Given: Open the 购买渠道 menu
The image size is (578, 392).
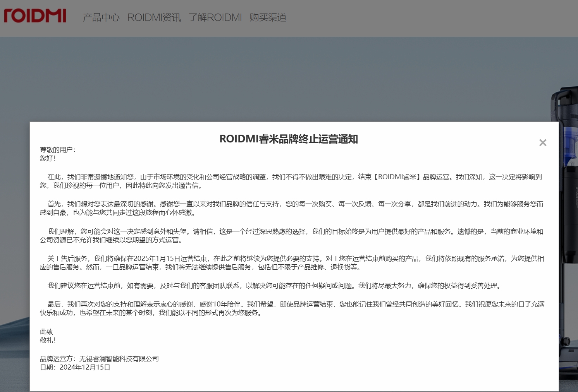Looking at the screenshot, I should (268, 17).
